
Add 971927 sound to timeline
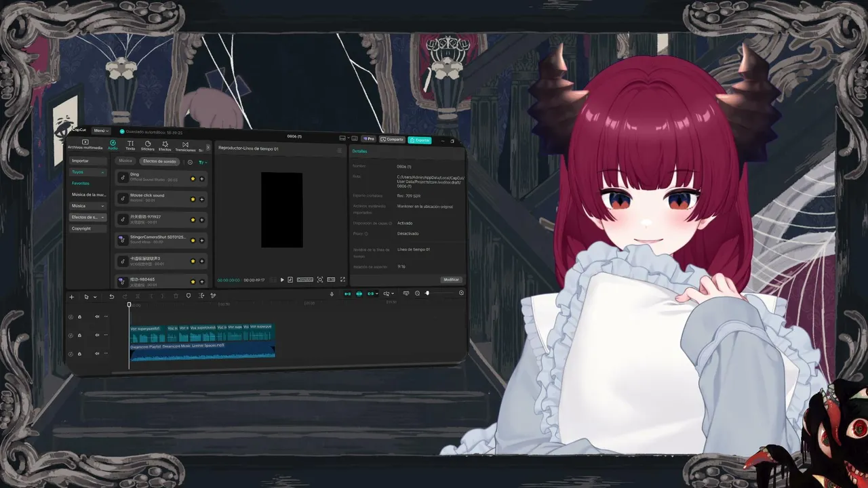pyautogui.click(x=201, y=220)
